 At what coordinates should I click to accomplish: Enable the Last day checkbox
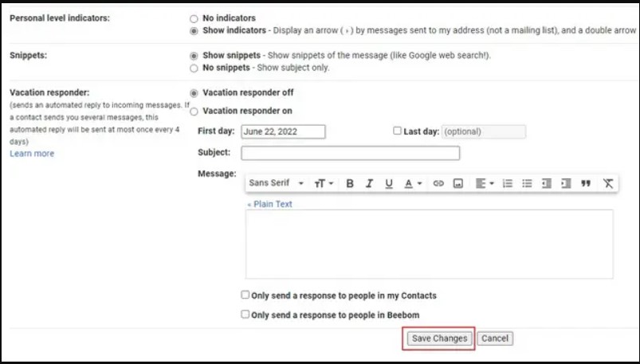pyautogui.click(x=398, y=131)
